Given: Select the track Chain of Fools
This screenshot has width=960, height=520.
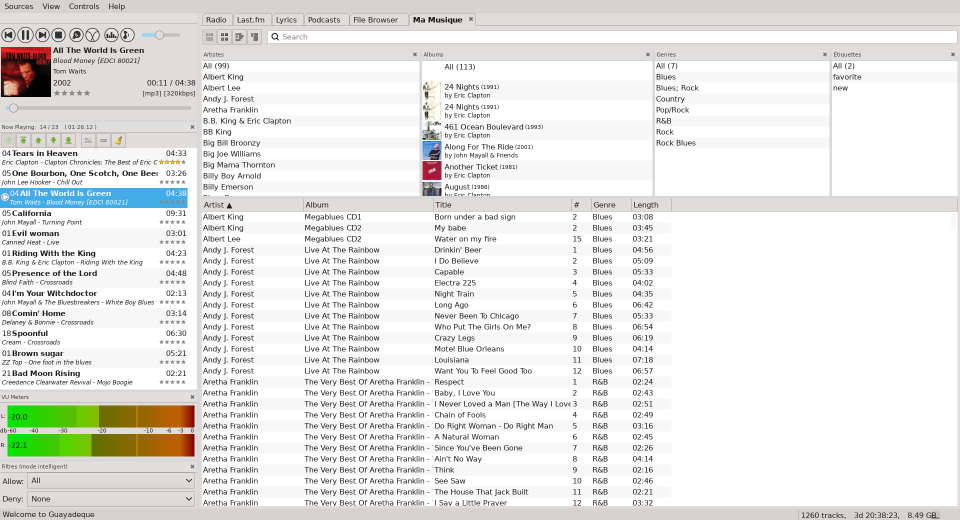Looking at the screenshot, I should tap(437, 415).
